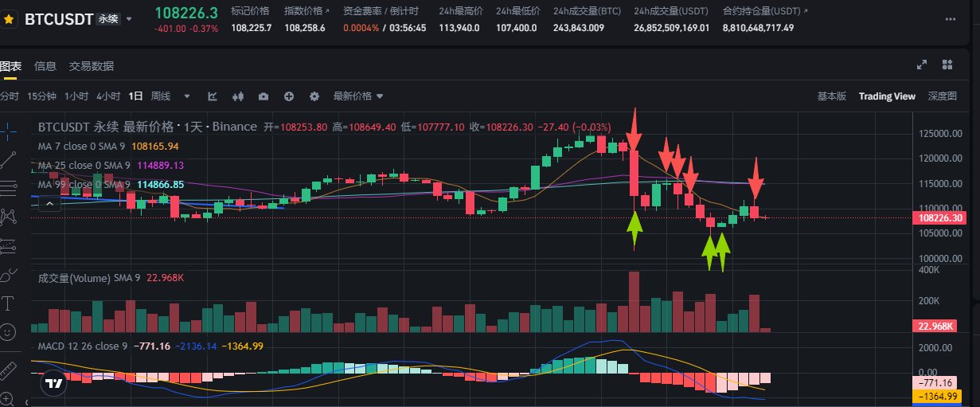
Task: Select the ruler measurement tool
Action: coord(9,369)
